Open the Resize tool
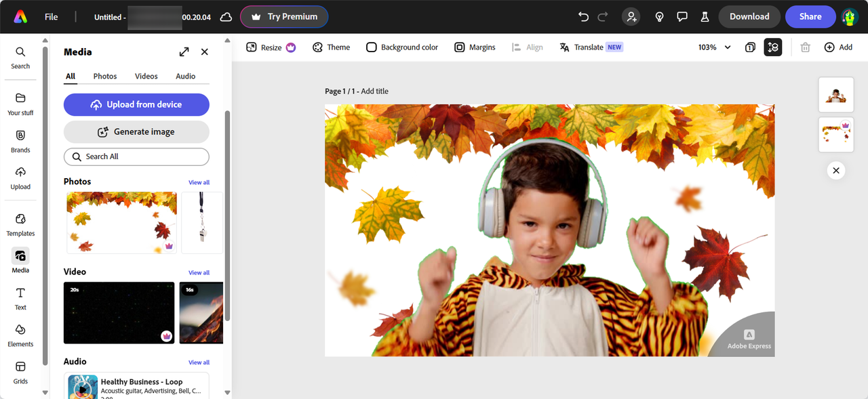 (271, 47)
